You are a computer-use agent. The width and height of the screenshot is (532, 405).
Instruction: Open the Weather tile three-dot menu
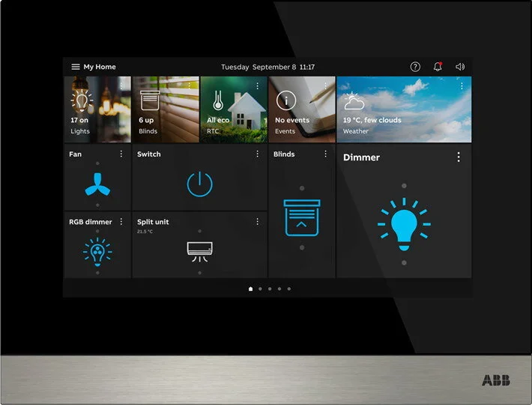[x=462, y=86]
